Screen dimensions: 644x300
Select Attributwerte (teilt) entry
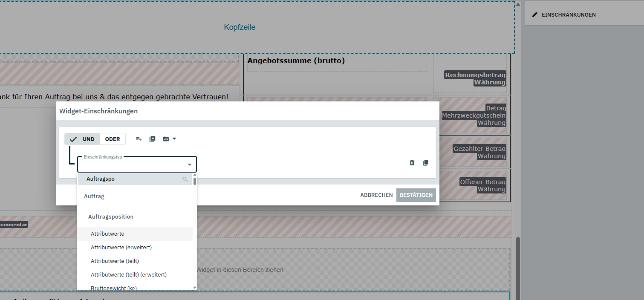point(115,261)
